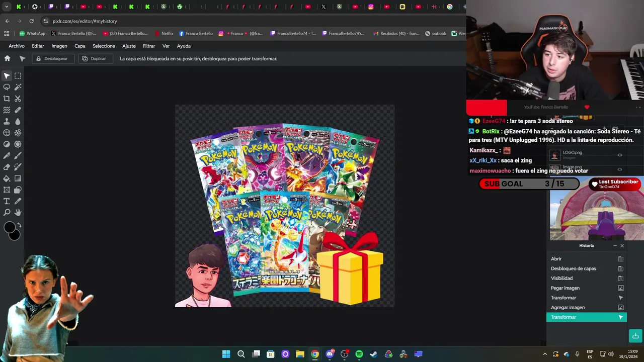Open the Ajuste menu
644x362 pixels.
point(129,46)
